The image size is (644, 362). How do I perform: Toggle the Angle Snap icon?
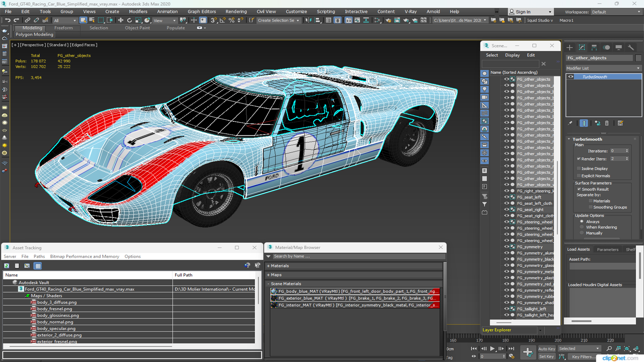tap(222, 20)
